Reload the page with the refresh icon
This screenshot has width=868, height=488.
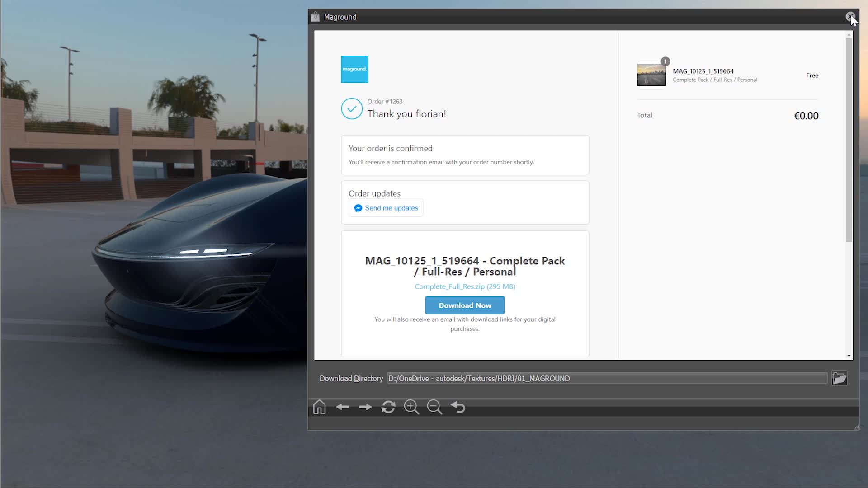388,407
